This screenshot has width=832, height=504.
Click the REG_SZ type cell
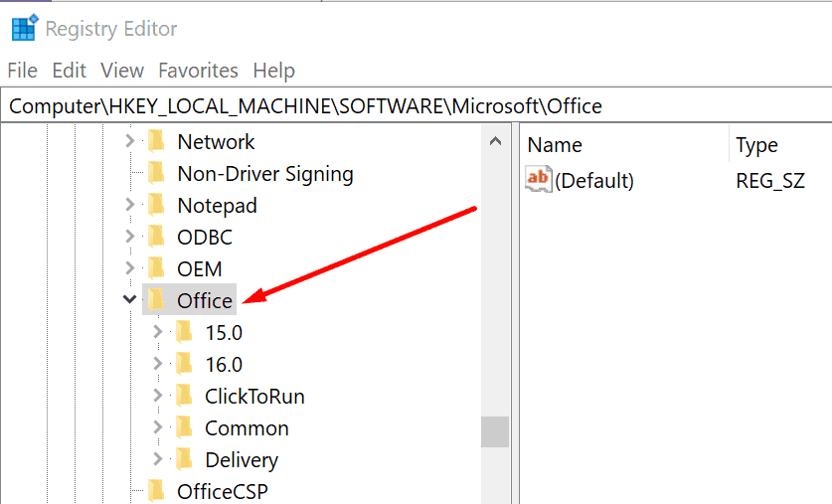pos(770,181)
